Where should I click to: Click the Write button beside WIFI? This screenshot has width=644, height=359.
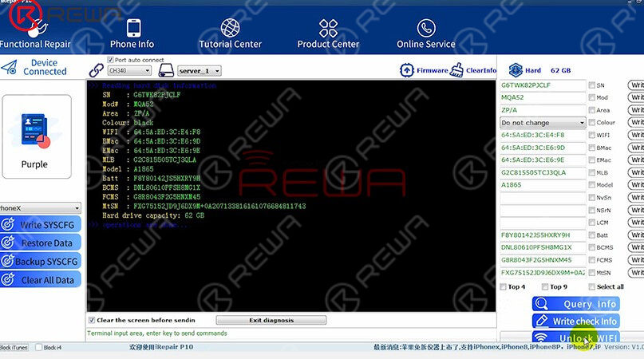point(636,135)
